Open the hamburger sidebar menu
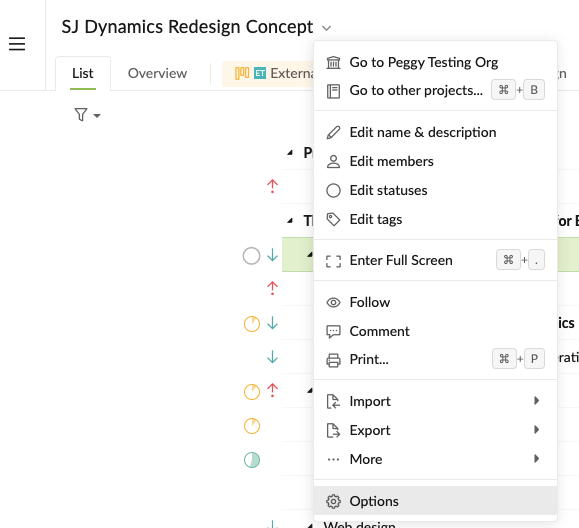The height and width of the screenshot is (528, 579). coord(17,44)
